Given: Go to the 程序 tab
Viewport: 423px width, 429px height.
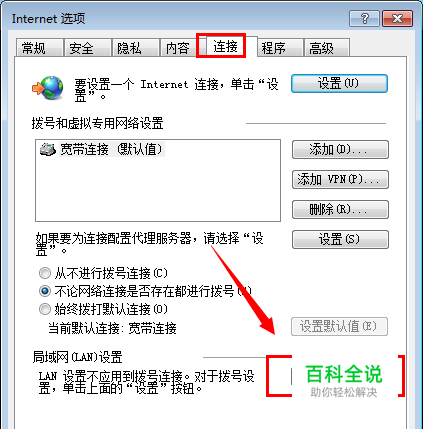Looking at the screenshot, I should click(x=280, y=48).
